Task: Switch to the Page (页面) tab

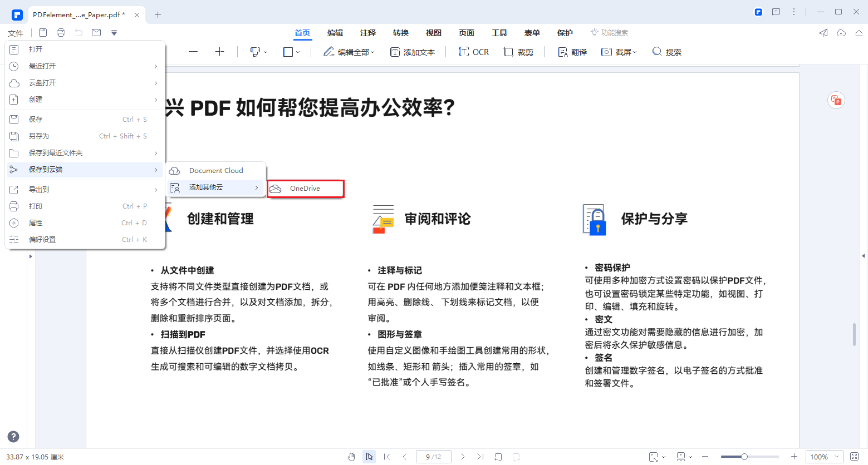Action: point(467,33)
